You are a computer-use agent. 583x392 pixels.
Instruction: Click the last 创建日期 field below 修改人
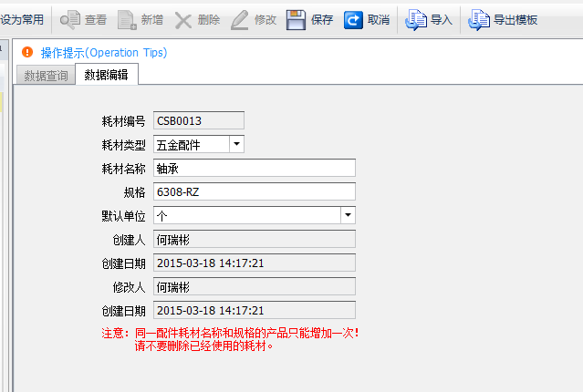(255, 310)
